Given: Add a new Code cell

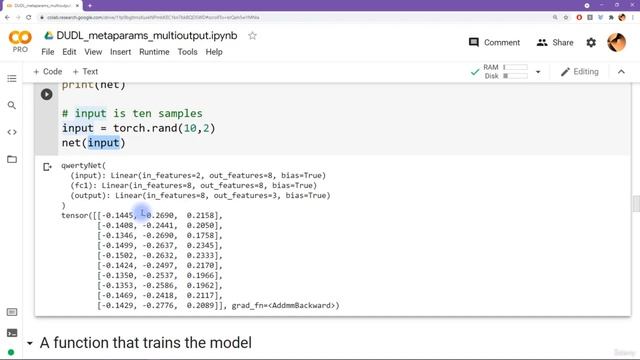Looking at the screenshot, I should click(x=48, y=71).
